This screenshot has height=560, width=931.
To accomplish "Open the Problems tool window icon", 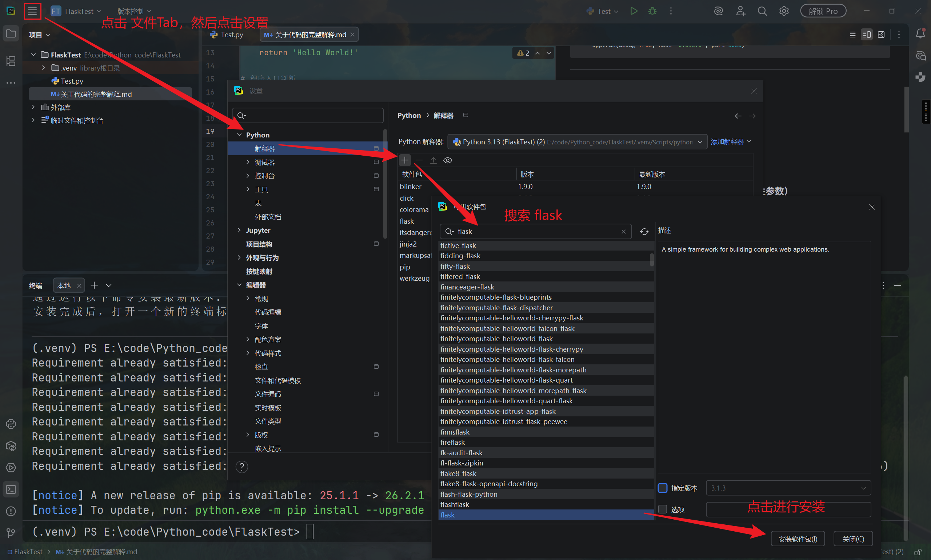I will click(x=11, y=511).
